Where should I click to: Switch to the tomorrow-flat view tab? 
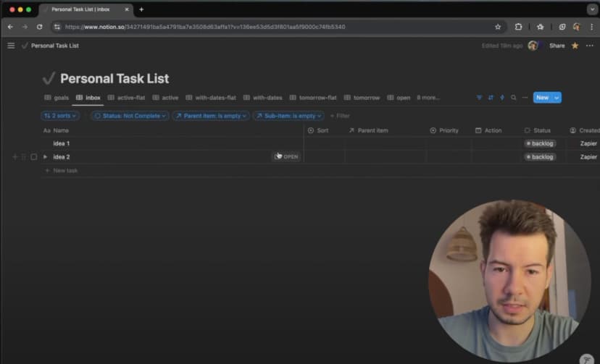[x=313, y=98]
